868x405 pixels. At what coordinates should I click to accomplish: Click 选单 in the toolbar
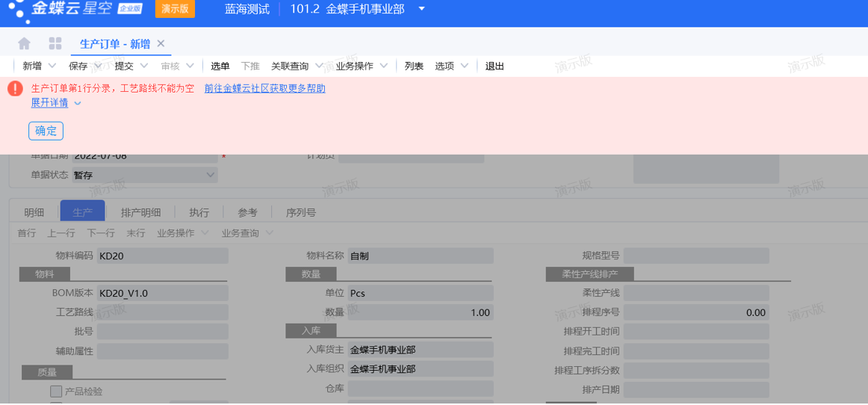click(x=220, y=66)
